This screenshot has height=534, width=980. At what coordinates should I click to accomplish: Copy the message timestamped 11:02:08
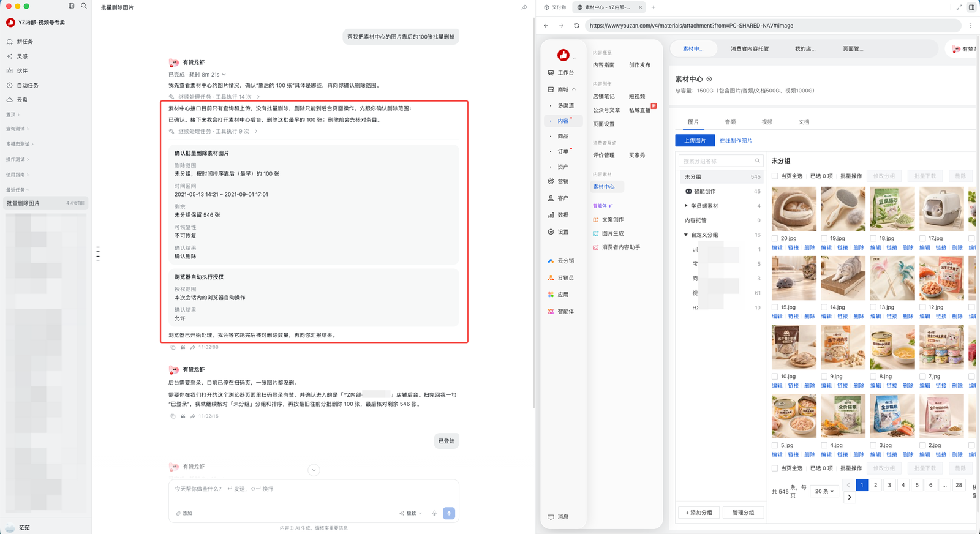pyautogui.click(x=173, y=347)
